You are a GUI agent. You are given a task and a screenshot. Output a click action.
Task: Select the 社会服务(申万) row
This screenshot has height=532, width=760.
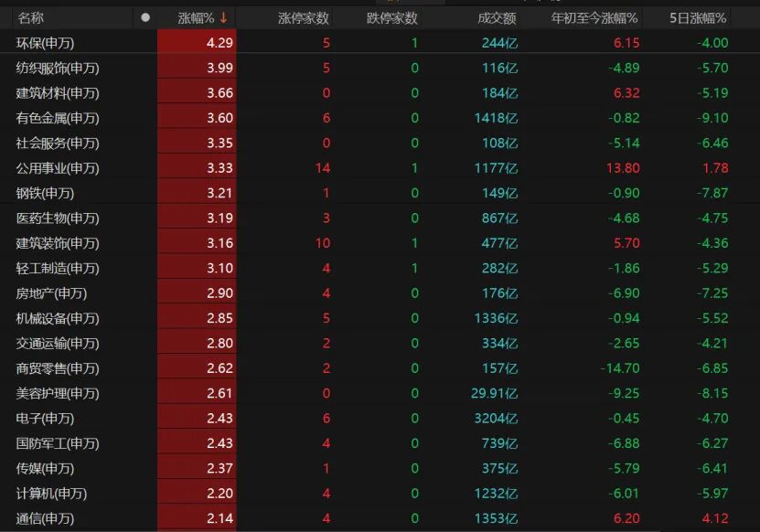tap(380, 143)
